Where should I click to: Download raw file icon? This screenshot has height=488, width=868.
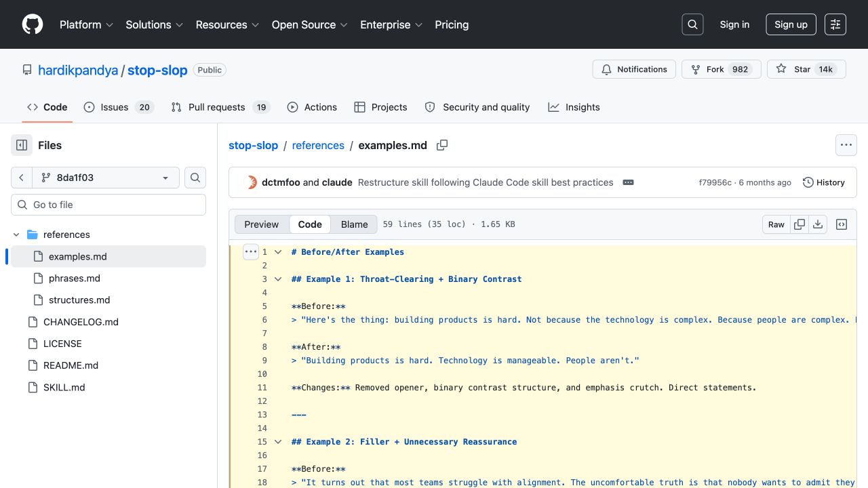coord(818,224)
